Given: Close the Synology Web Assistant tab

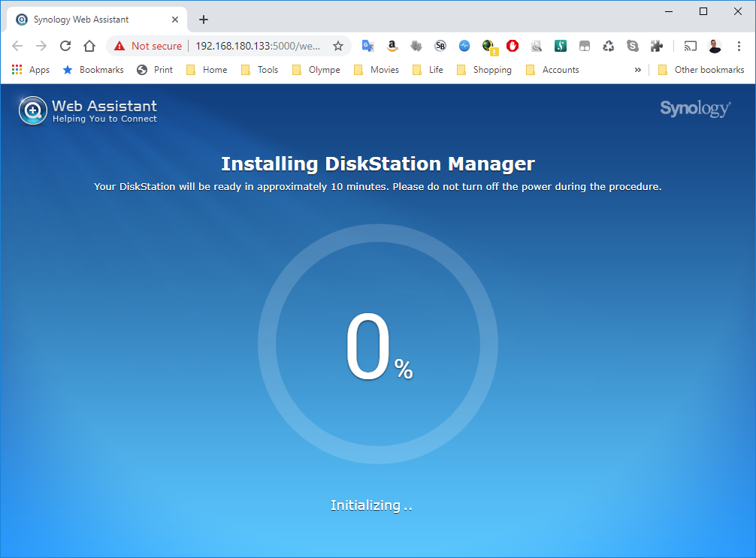Looking at the screenshot, I should point(175,20).
